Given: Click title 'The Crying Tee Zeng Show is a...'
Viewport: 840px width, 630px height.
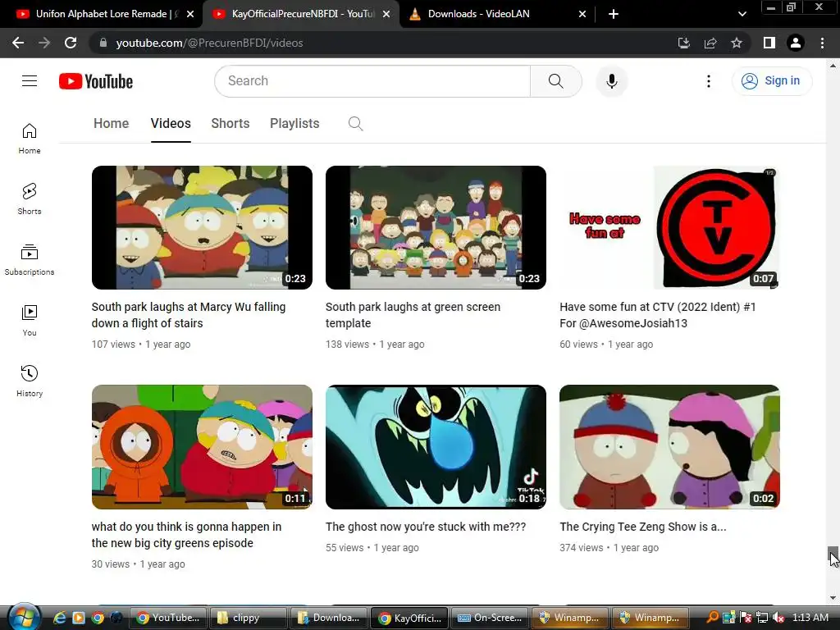Looking at the screenshot, I should [x=643, y=527].
